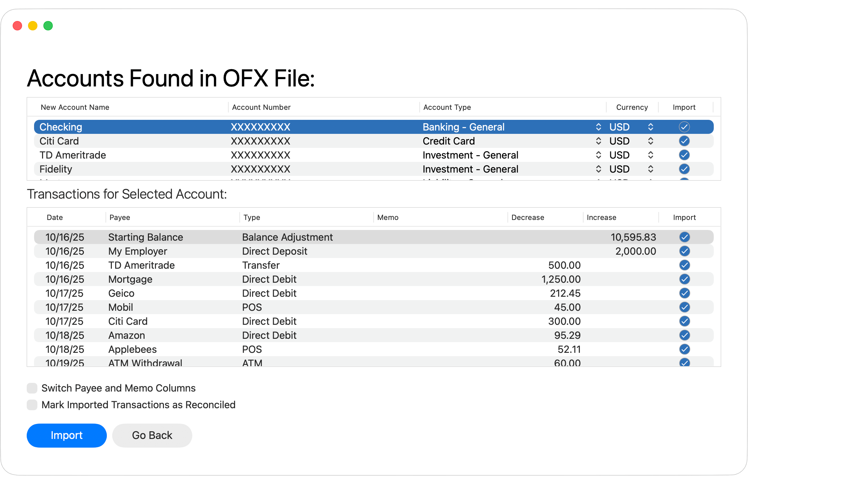Screen dimensions: 868x484
Task: Uncheck the ATM Withdrawal import checkbox
Action: pos(684,363)
